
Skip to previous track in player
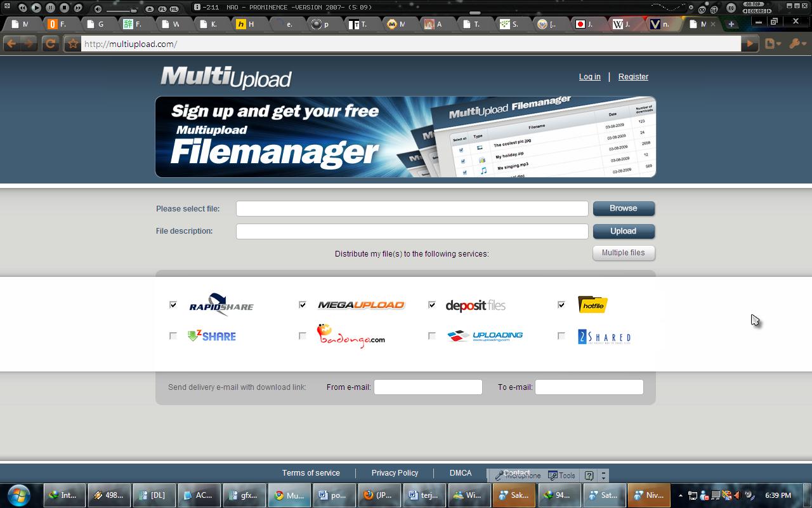pyautogui.click(x=22, y=8)
